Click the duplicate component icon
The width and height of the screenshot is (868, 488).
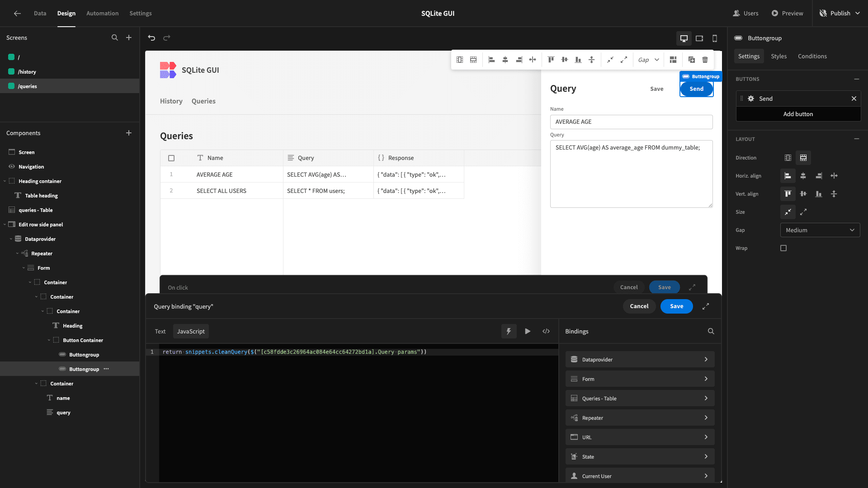691,60
